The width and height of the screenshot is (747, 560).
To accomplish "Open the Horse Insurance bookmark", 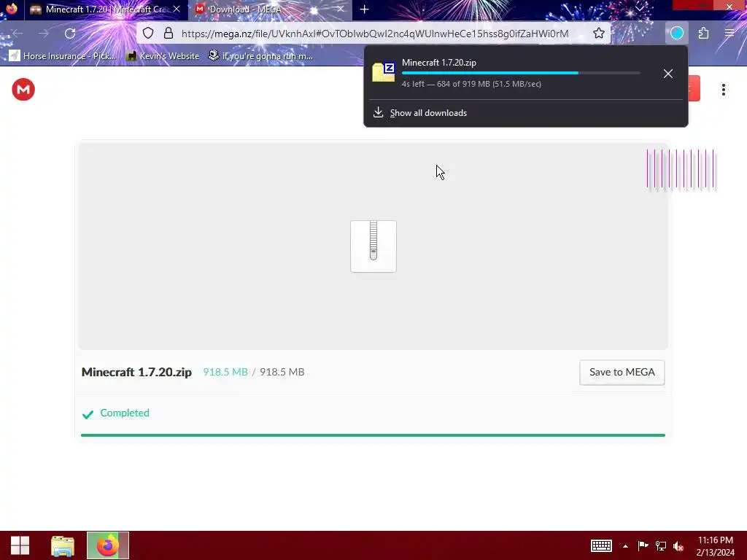I will pyautogui.click(x=63, y=56).
